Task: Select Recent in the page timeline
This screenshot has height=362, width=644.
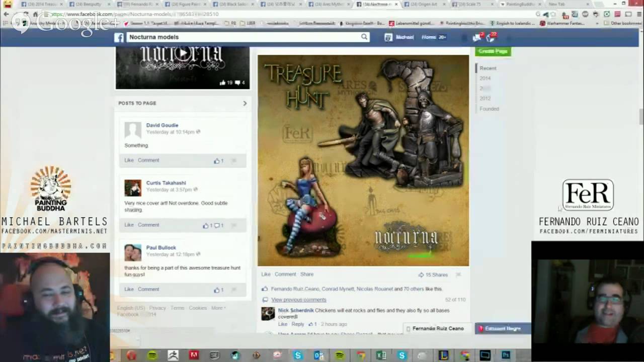Action: 488,68
